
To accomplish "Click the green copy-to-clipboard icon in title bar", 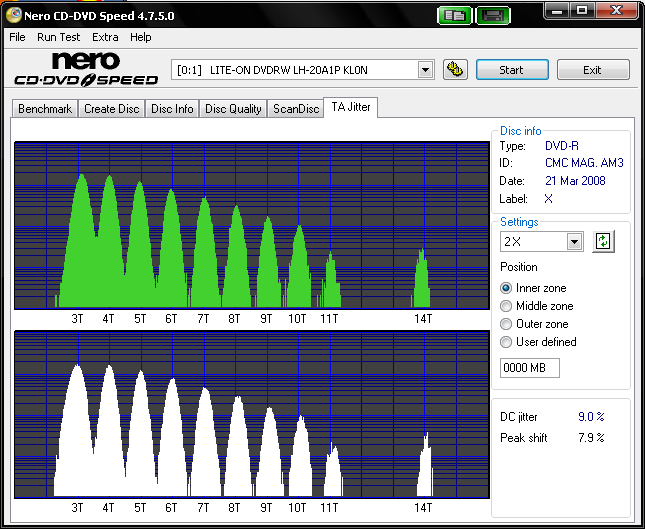I will [x=455, y=16].
